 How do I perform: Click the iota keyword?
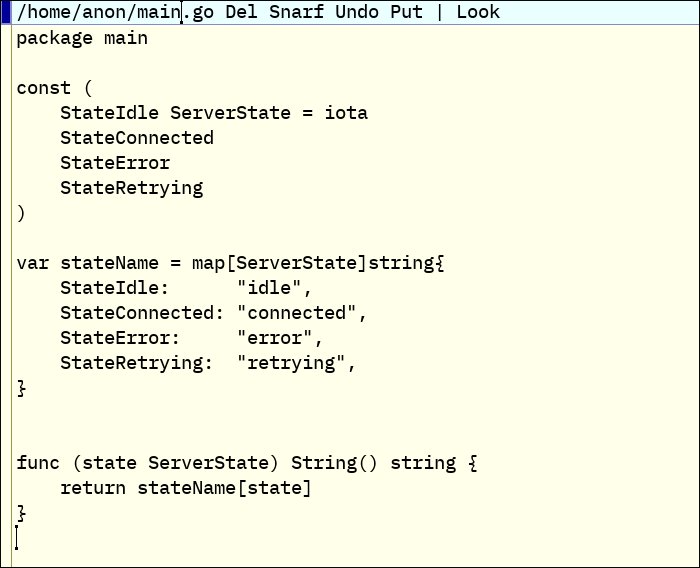pos(346,113)
